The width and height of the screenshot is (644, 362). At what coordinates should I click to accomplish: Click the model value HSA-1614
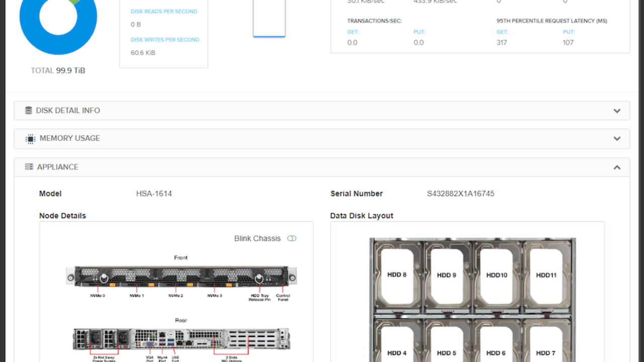pos(154,194)
